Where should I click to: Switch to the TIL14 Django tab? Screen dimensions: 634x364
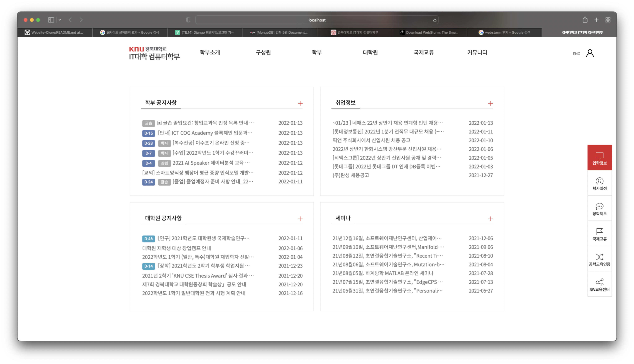205,32
